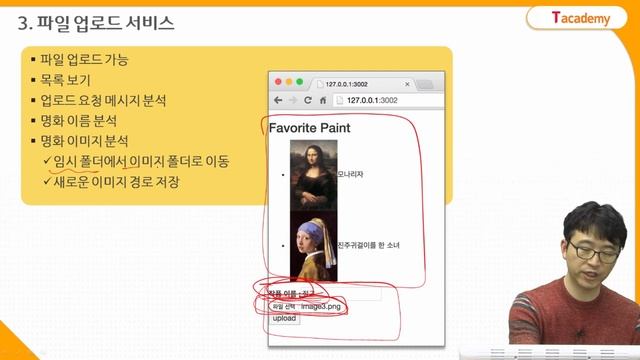Image resolution: width=640 pixels, height=360 pixels.
Task: Click bullet text 명화 이름 분석
Action: (x=79, y=121)
